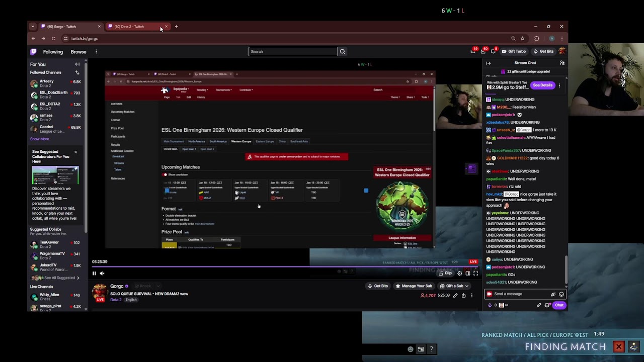644x362 pixels.
Task: Open the ramzes channel in sidebar
Action: [55, 117]
